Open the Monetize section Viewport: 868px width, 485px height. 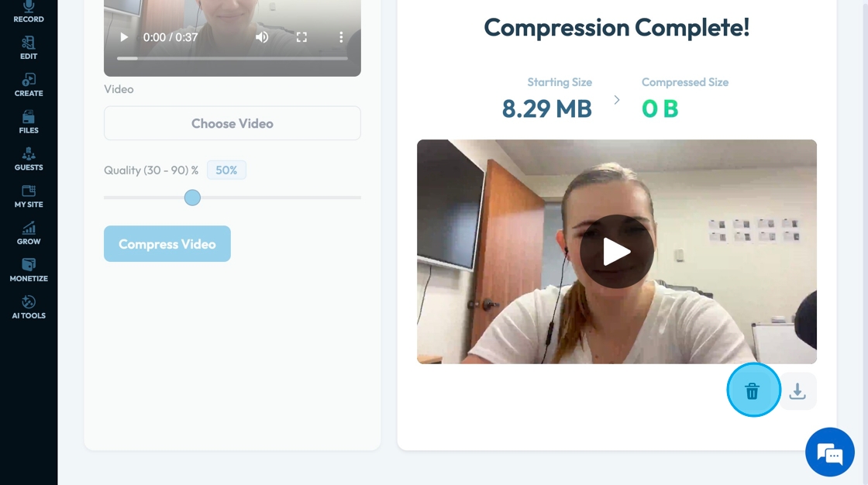tap(28, 270)
